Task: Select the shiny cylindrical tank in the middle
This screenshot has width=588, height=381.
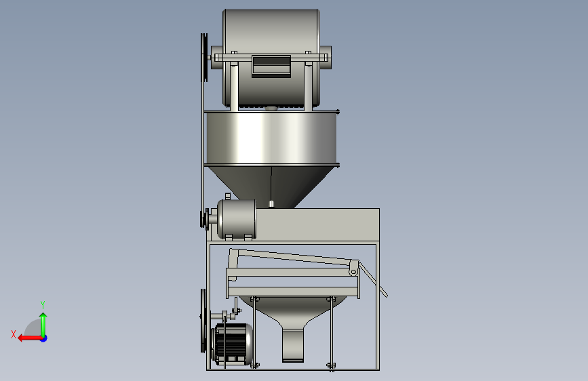Action: tap(271, 138)
